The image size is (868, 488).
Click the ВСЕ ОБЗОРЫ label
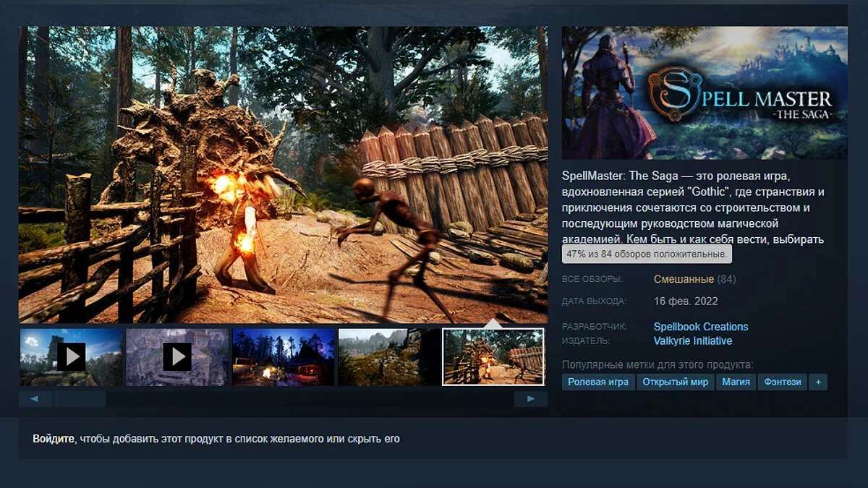pyautogui.click(x=592, y=279)
